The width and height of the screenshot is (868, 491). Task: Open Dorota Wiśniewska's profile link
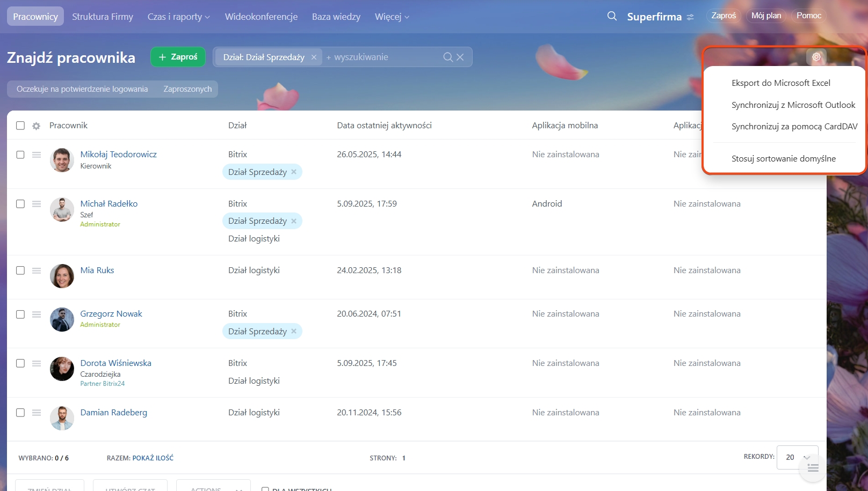[x=116, y=363]
